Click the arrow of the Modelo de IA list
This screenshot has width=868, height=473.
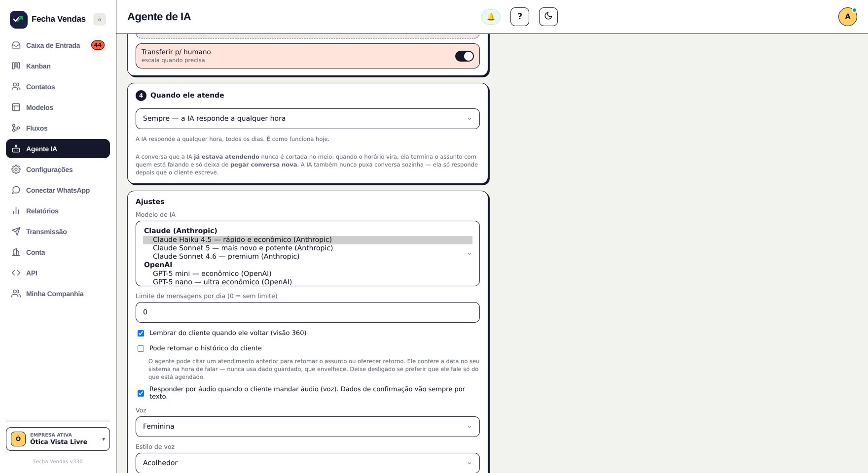(470, 254)
